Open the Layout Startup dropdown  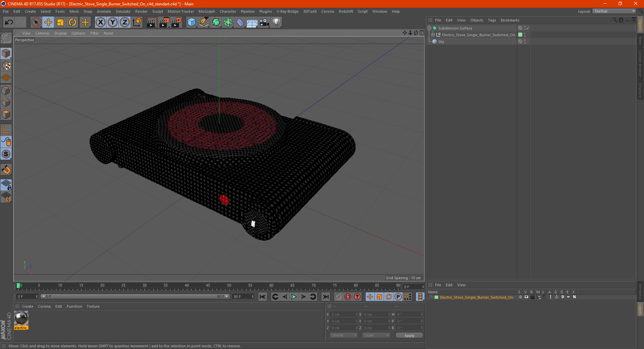click(614, 11)
